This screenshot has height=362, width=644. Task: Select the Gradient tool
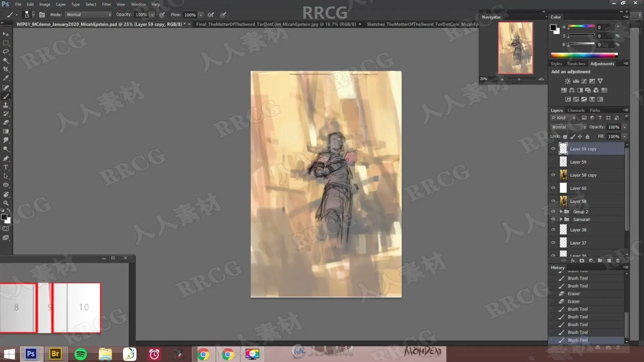[6, 131]
